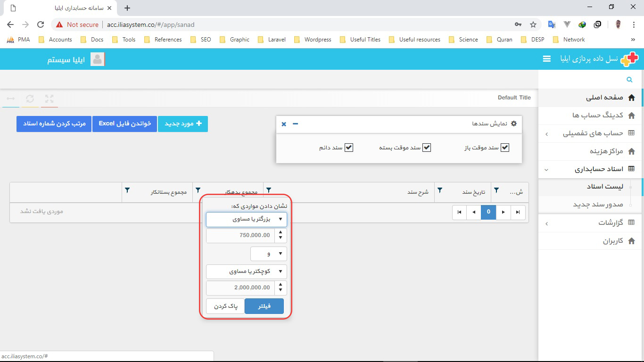This screenshot has width=644, height=362.
Task: Open the بزرگتر یا مساوی operator dropdown
Action: tap(247, 219)
